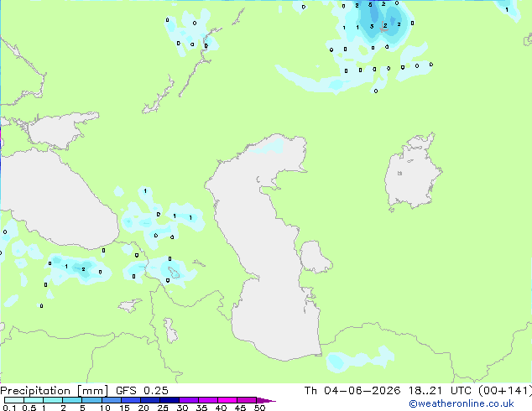
Task: Click the '18..21 UTC' time label
Action: point(440,391)
